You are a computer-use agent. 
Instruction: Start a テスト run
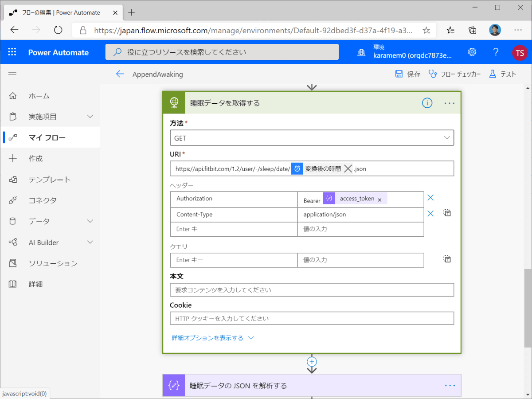pyautogui.click(x=502, y=74)
